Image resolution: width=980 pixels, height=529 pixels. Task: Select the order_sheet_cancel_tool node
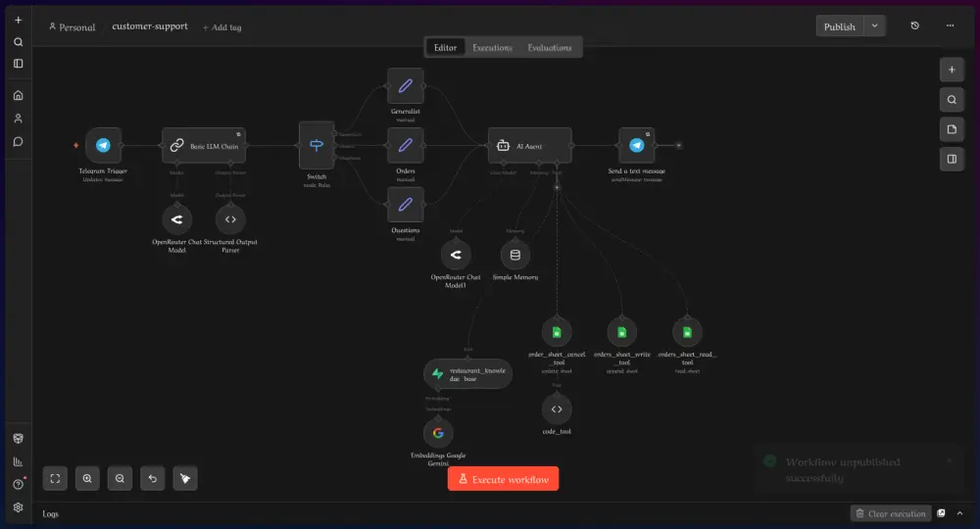pos(557,333)
